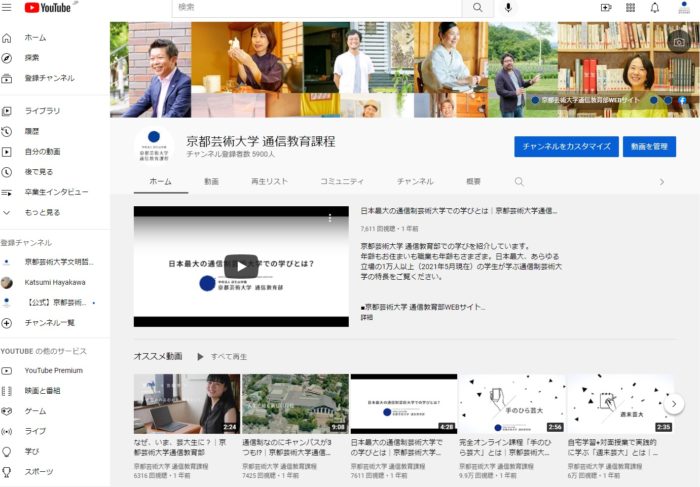This screenshot has height=487, width=700.
Task: Open Facebook icon link on banner
Action: click(682, 100)
